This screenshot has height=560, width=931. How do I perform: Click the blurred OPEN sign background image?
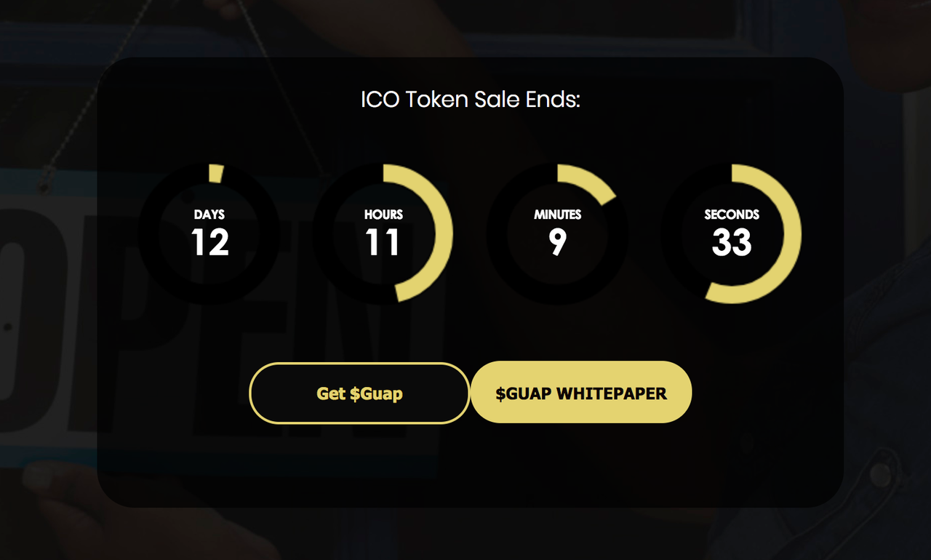pyautogui.click(x=44, y=327)
